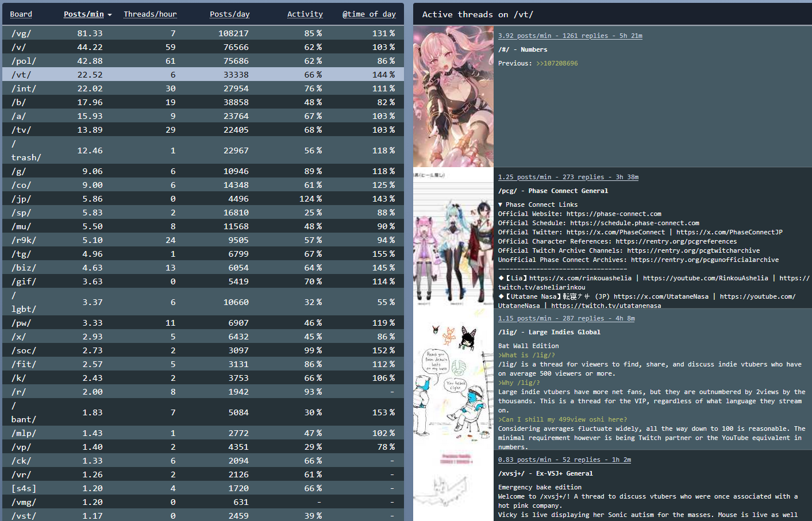Viewport: 812px width, 521px height.
Task: Sort the table by Threads/hour
Action: 150,14
